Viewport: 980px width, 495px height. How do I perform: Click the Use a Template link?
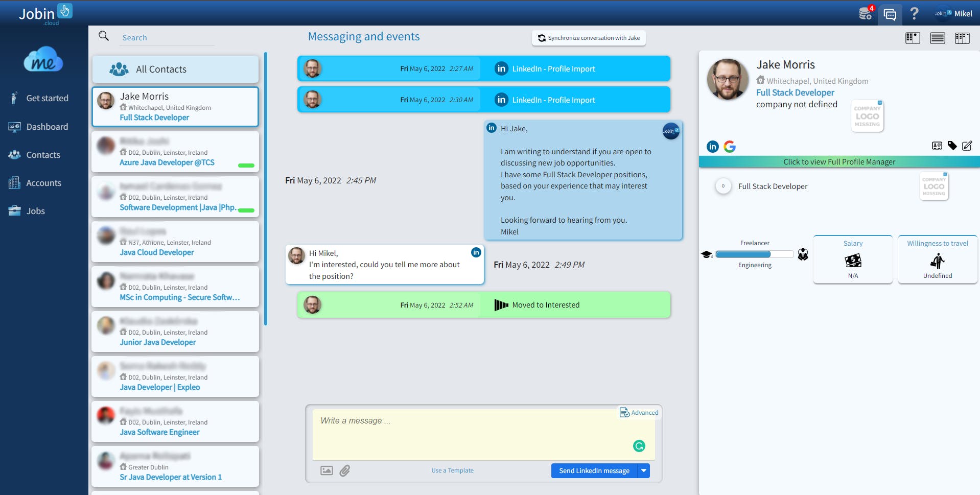tap(452, 470)
